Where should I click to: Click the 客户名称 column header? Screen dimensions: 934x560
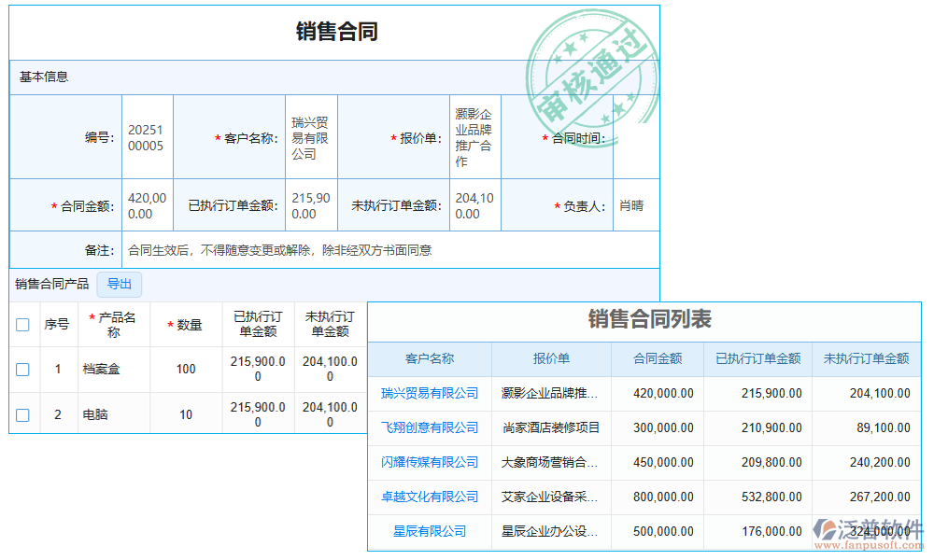coord(429,359)
